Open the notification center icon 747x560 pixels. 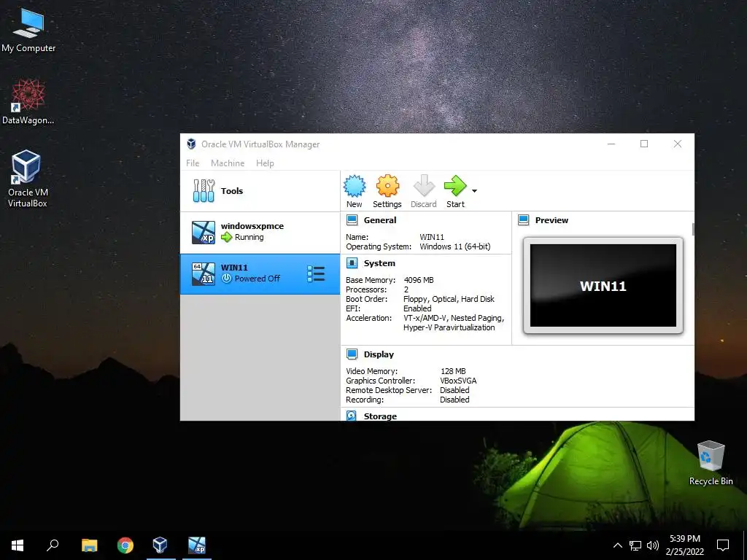tap(723, 545)
